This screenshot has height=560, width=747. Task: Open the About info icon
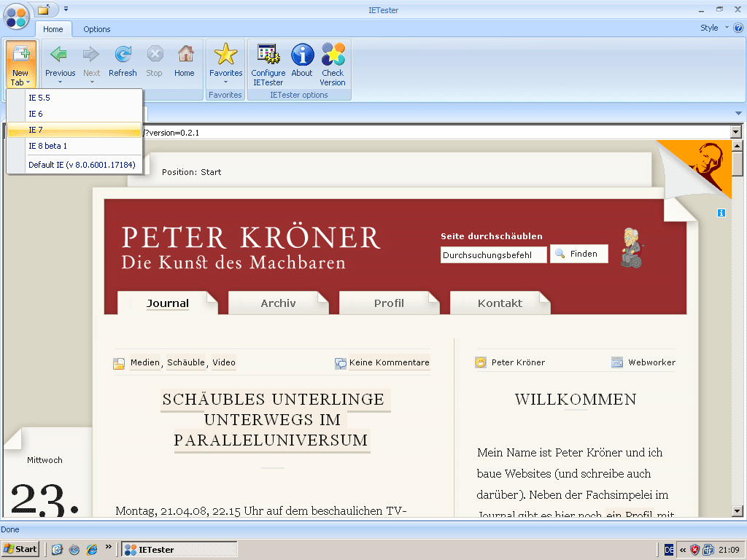[x=303, y=54]
